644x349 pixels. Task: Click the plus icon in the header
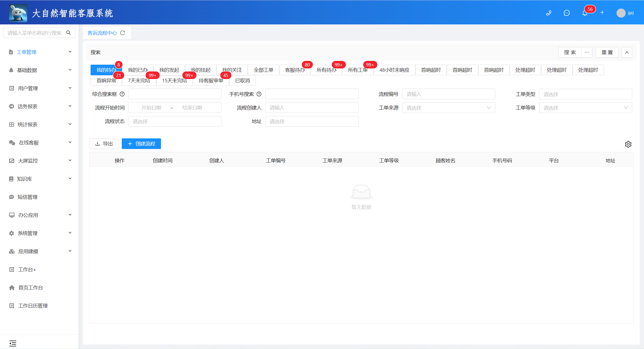[x=602, y=13]
